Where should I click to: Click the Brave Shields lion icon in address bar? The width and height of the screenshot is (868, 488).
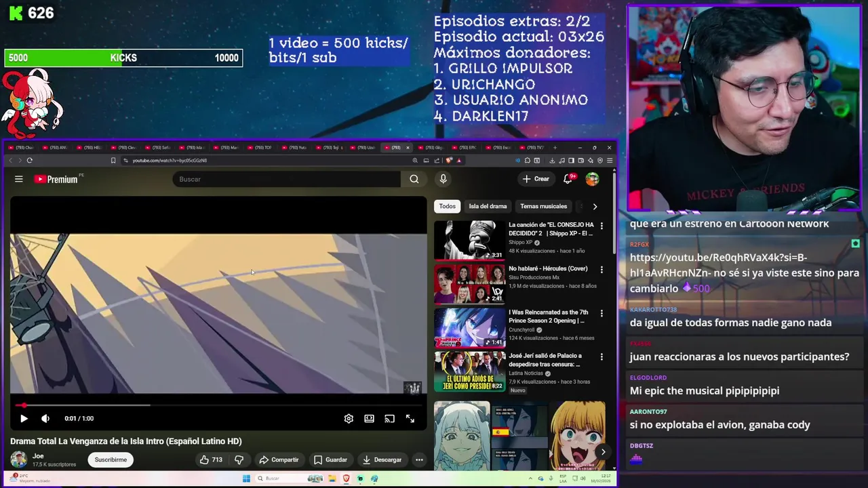pos(449,161)
